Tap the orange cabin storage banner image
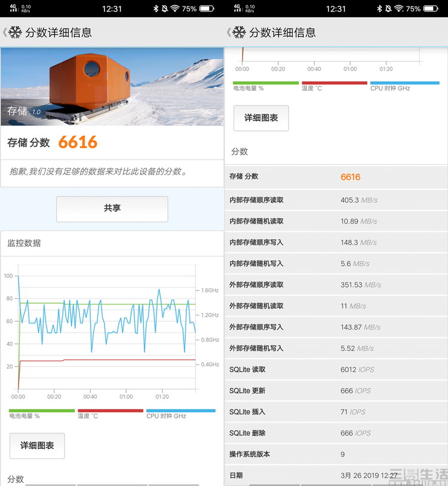Screen dimensions: 448x486 pyautogui.click(x=112, y=87)
